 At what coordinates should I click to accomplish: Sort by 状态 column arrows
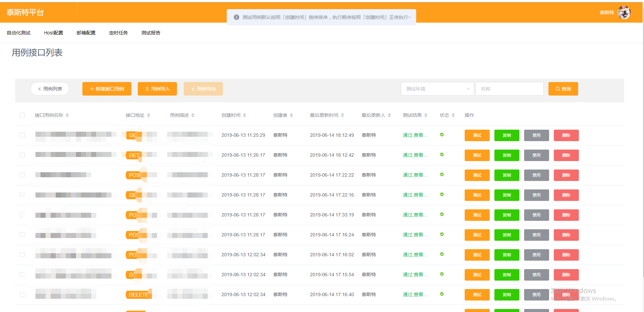(453, 115)
